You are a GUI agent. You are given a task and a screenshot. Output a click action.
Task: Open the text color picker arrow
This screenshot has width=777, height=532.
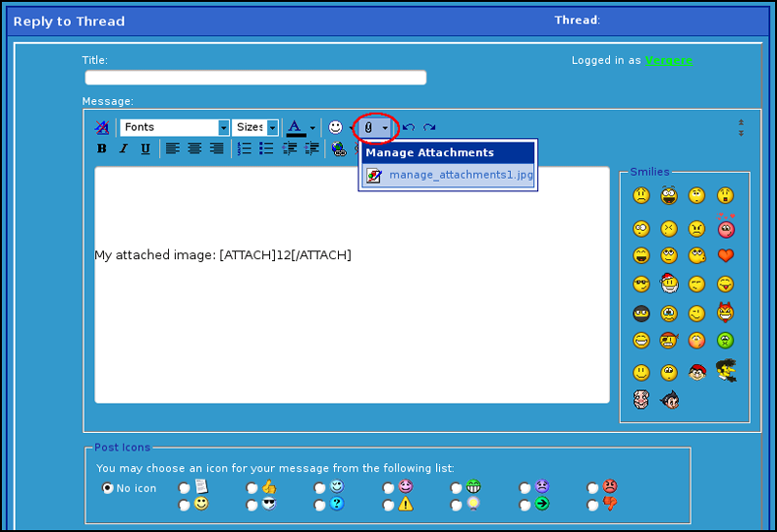coord(313,128)
